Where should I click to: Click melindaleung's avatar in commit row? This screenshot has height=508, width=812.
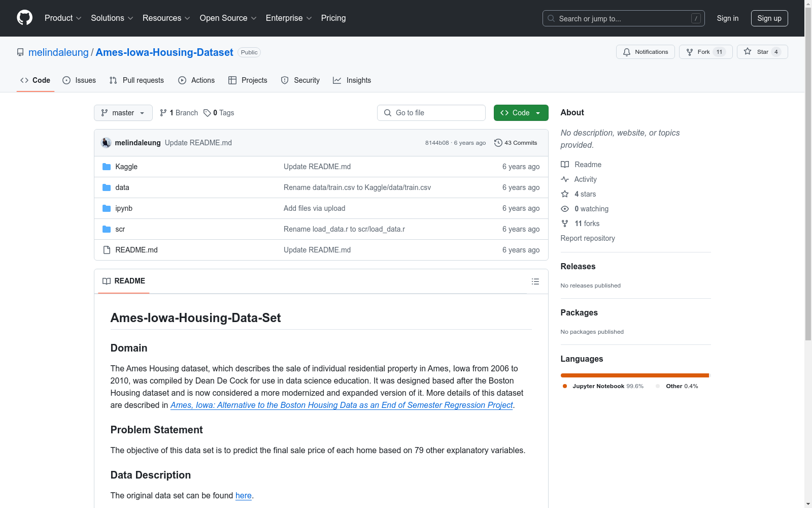click(x=106, y=143)
